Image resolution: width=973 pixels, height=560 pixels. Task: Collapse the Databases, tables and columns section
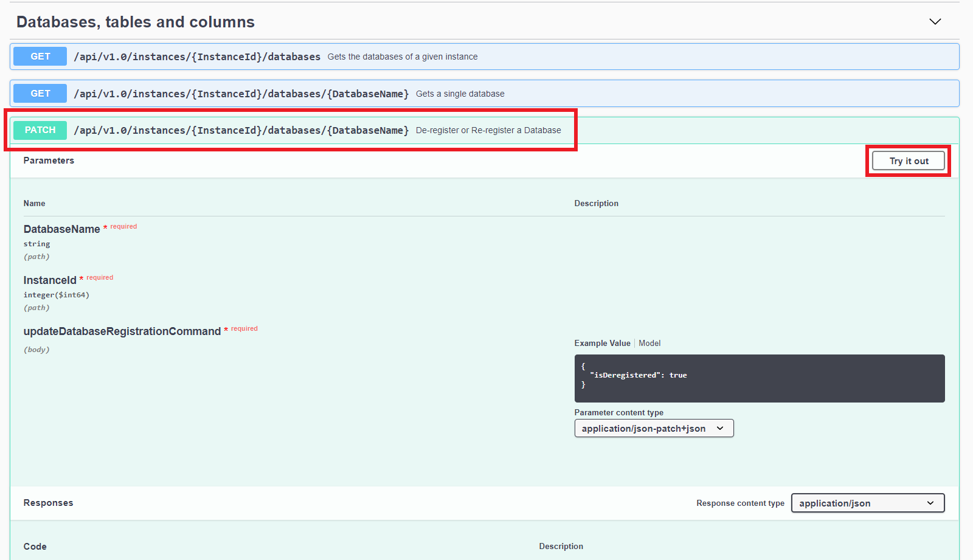pos(935,22)
